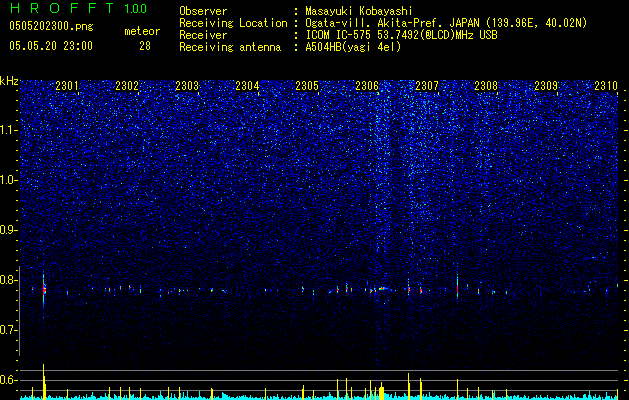Viewport: 629px width, 400px height.
Task: Click the 0.8 frequency axis label
Action: (9, 280)
